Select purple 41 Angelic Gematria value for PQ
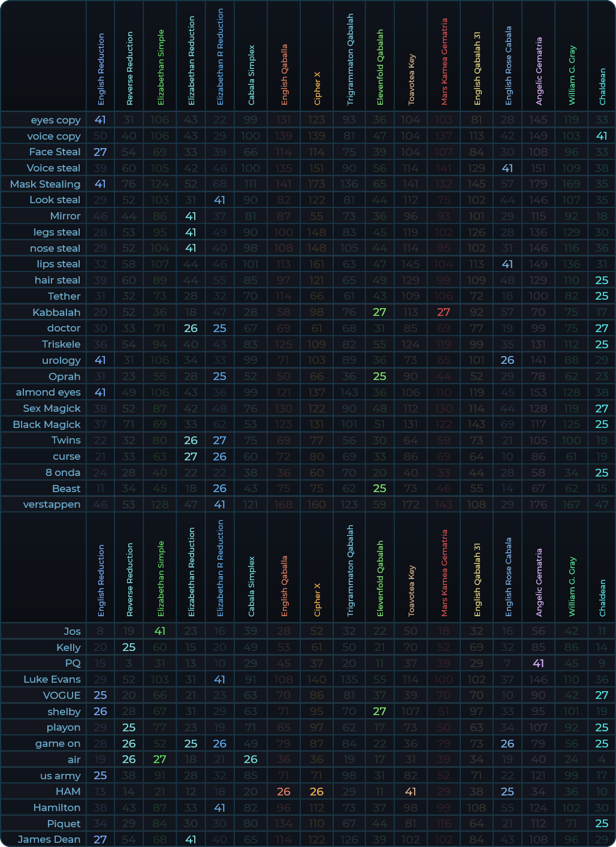Screen dimensions: 616x847 (538, 663)
